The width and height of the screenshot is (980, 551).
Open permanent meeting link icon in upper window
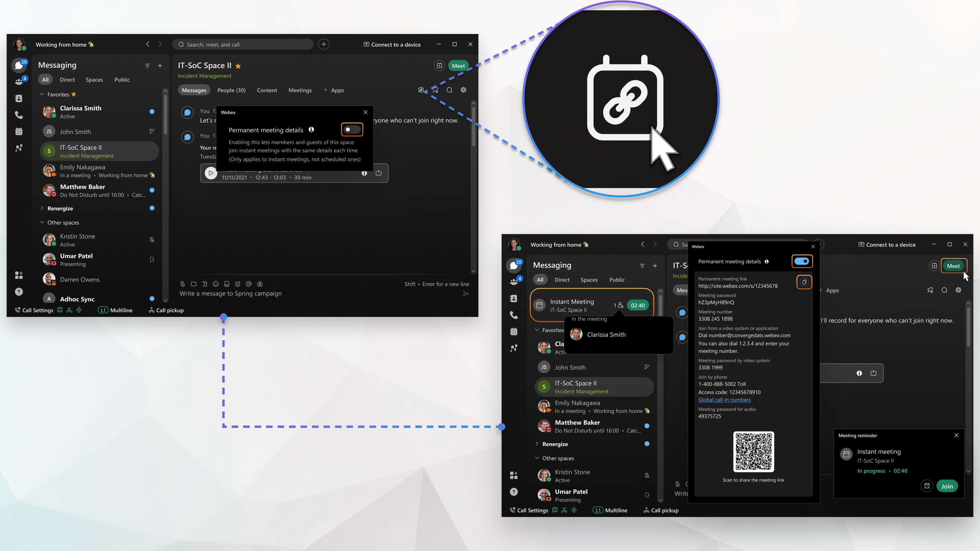[421, 90]
